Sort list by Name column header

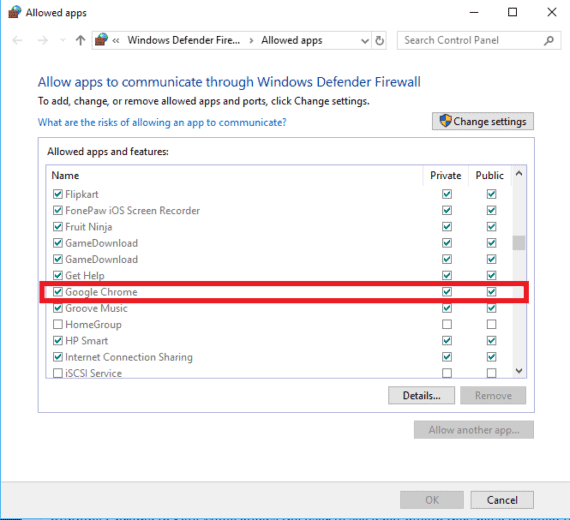tap(65, 175)
